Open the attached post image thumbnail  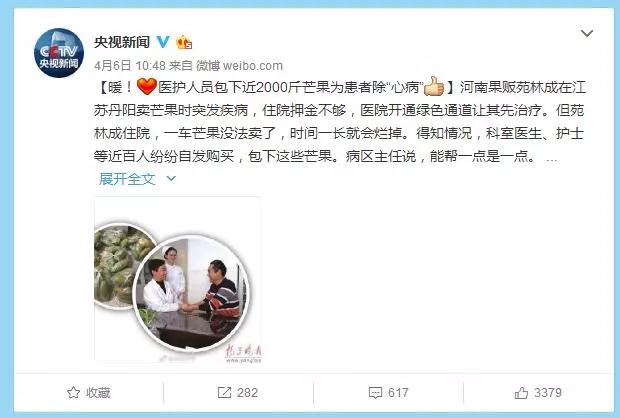[178, 280]
